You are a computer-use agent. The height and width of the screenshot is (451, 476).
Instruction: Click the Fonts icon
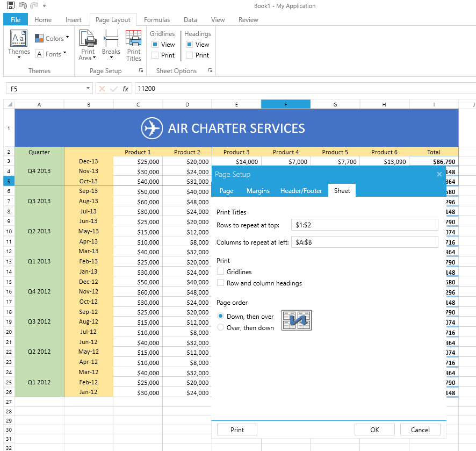[x=39, y=54]
